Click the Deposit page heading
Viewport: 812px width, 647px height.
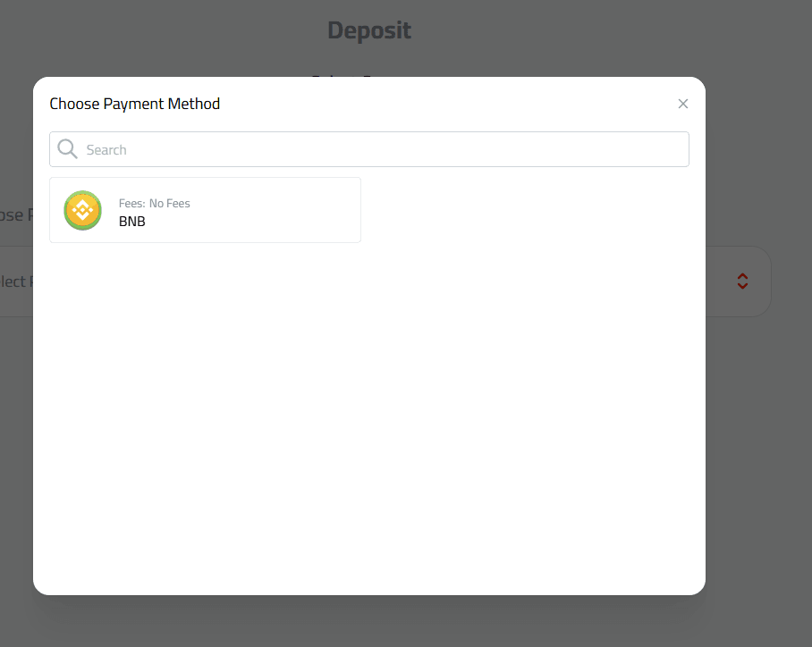(368, 29)
